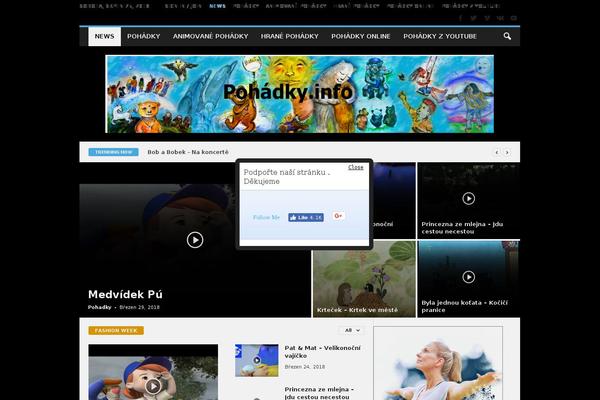Click the Google+ button in popup
Image resolution: width=600 pixels, height=400 pixels.
tap(338, 216)
